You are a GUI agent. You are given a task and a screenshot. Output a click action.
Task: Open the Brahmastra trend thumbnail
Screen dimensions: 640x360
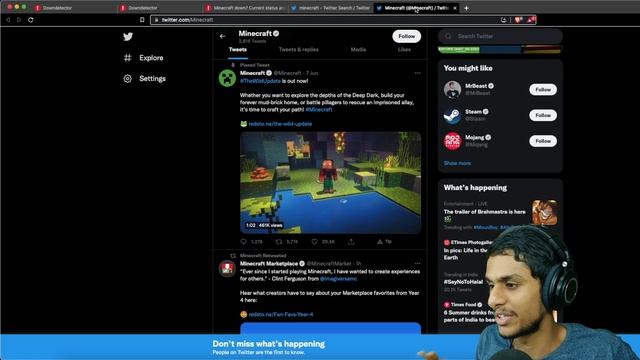[544, 212]
